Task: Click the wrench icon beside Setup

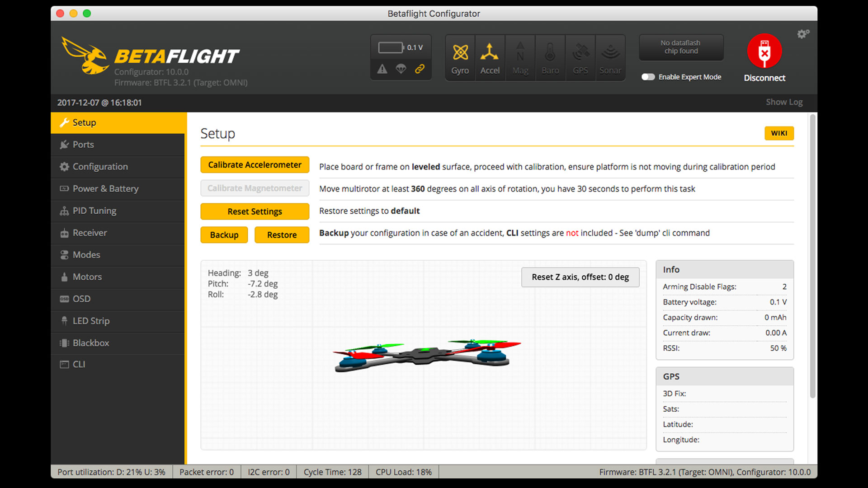Action: coord(64,122)
